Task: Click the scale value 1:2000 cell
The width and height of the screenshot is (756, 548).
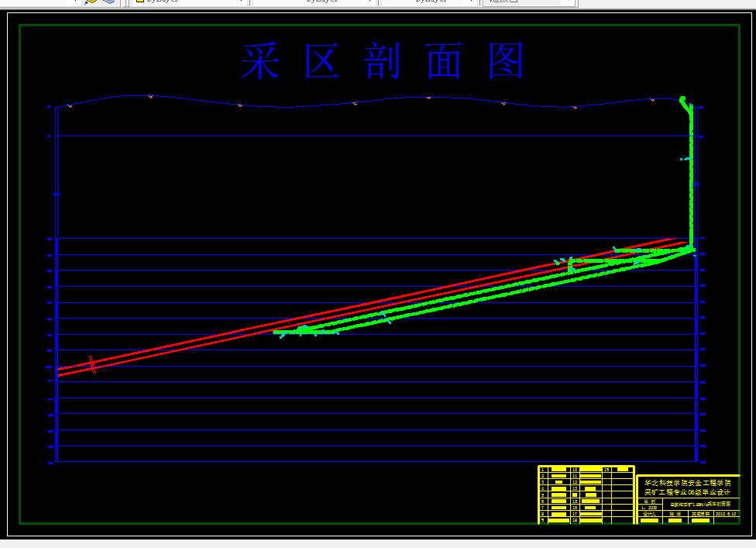Action: click(x=649, y=508)
